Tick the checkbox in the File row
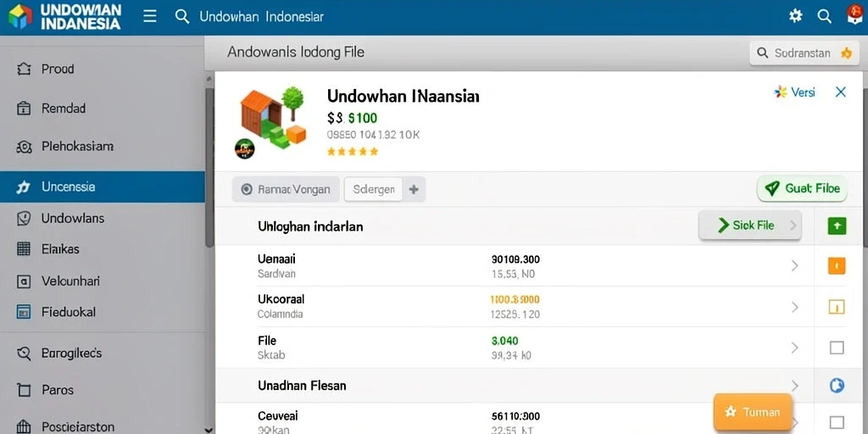This screenshot has height=434, width=868. click(x=837, y=348)
